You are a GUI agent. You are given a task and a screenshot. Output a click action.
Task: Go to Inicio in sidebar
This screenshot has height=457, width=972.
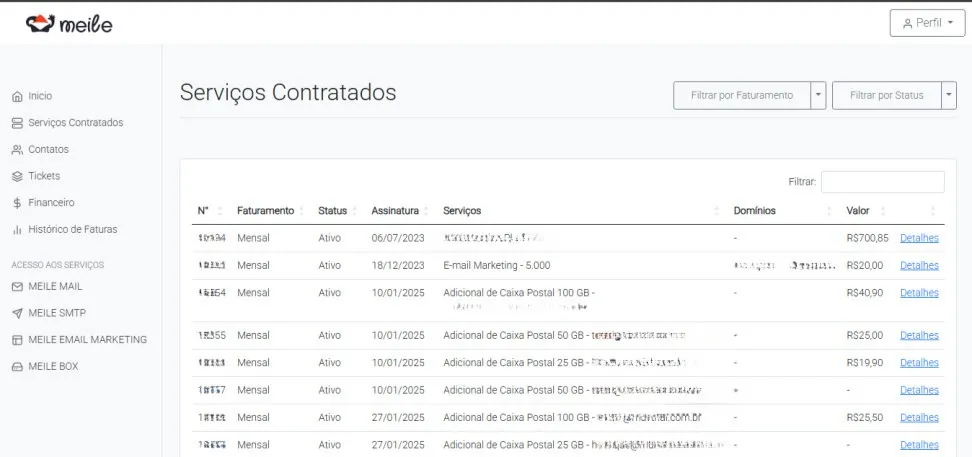[x=40, y=96]
